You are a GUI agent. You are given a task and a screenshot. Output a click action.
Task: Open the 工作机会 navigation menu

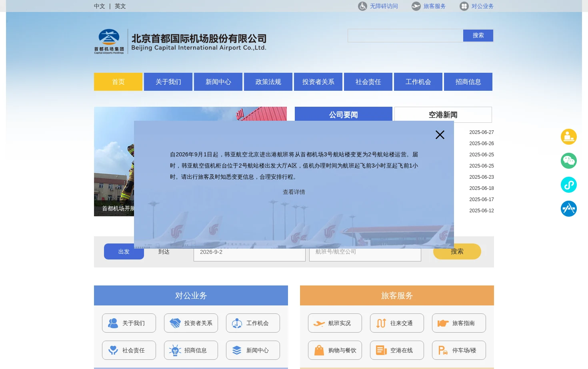pyautogui.click(x=418, y=82)
